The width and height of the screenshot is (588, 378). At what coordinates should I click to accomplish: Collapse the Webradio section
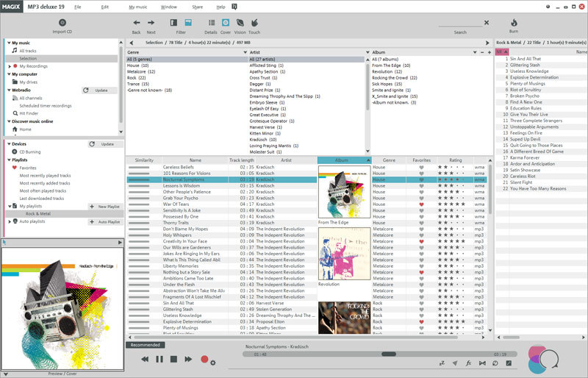(x=9, y=90)
